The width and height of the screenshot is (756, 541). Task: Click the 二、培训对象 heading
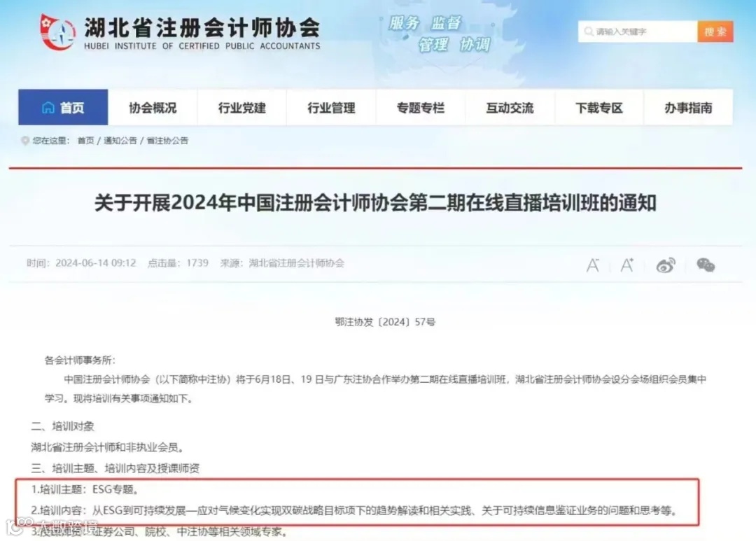tap(63, 426)
